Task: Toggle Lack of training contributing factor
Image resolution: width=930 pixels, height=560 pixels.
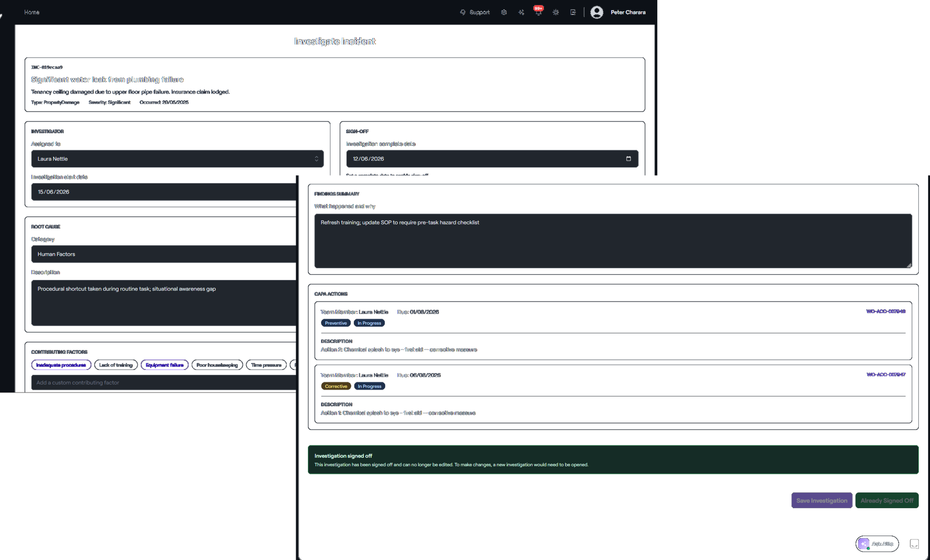Action: coord(116,365)
